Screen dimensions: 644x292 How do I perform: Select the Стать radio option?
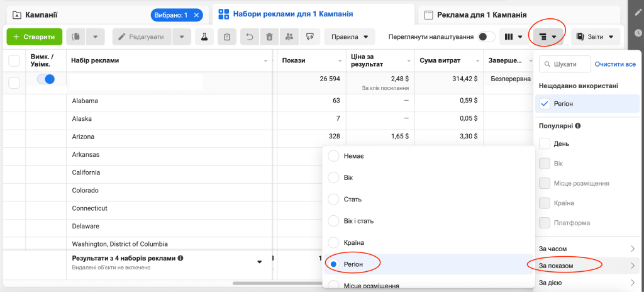tap(333, 199)
